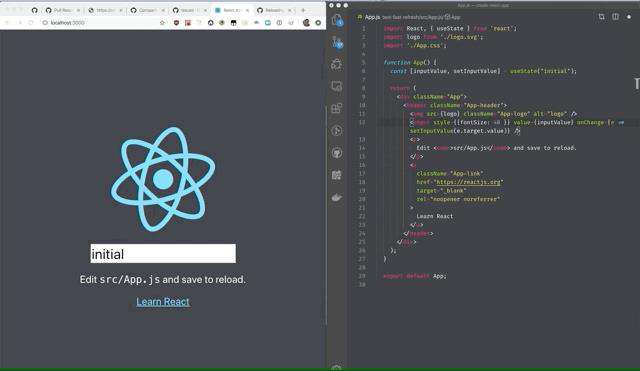Click 'function App() {' on code line 5
The height and width of the screenshot is (371, 640).
(410, 62)
